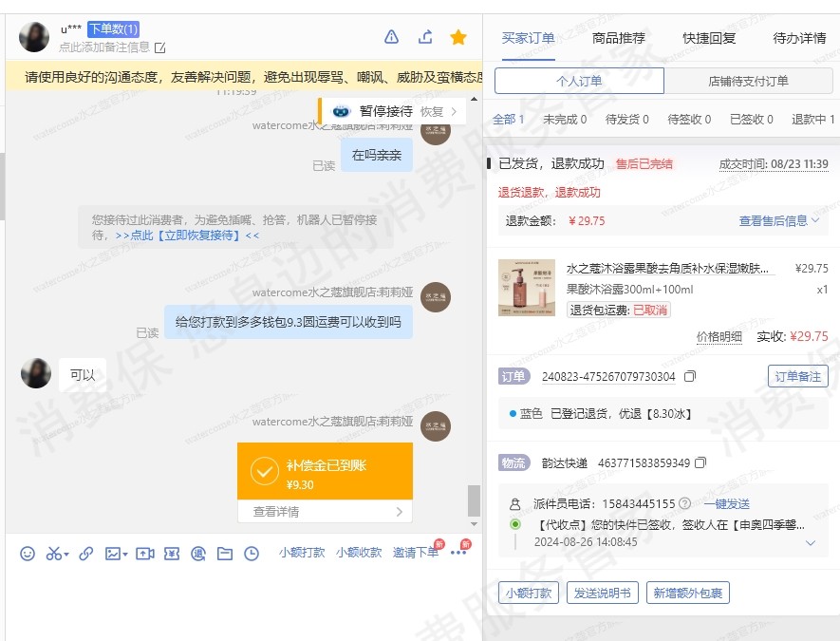Click the chevron next to 恢复
This screenshot has width=840, height=641.
coord(454,111)
